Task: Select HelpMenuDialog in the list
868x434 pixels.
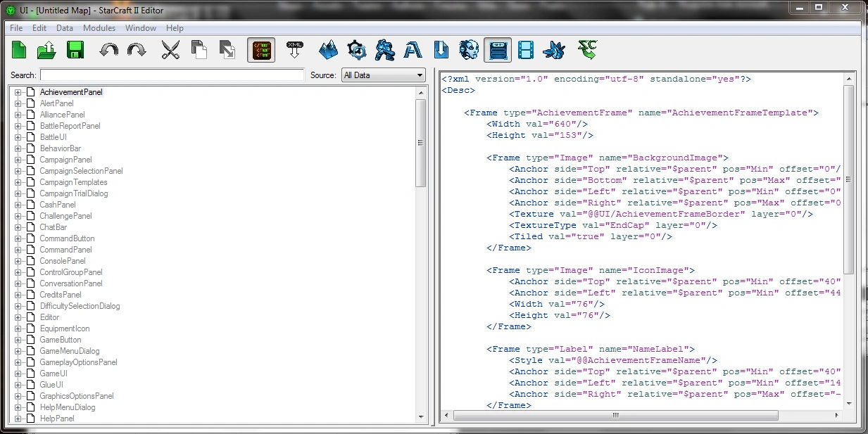Action: [68, 407]
